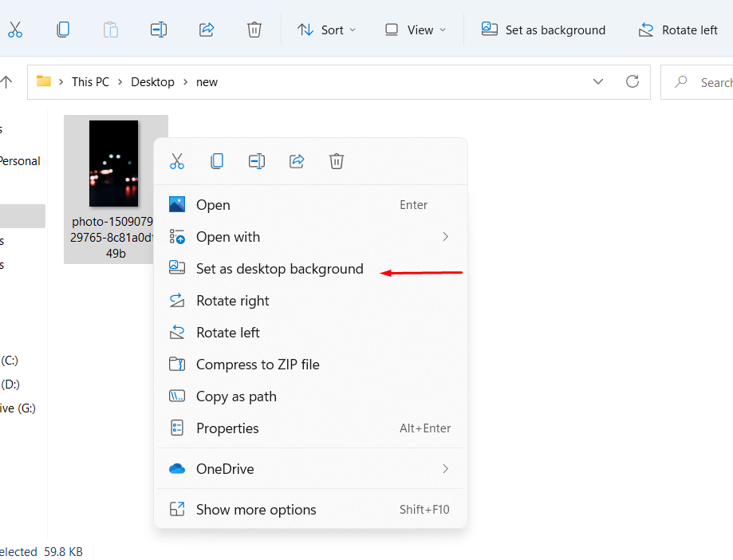733x560 pixels.
Task: Click the Copy icon in context menu
Action: tap(217, 161)
